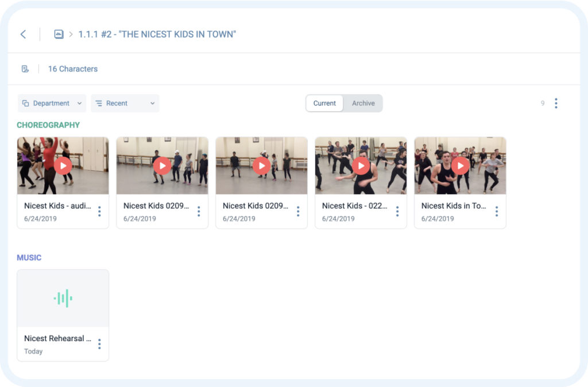The image size is (588, 387).
Task: Open the 16 Characters link
Action: click(x=73, y=69)
